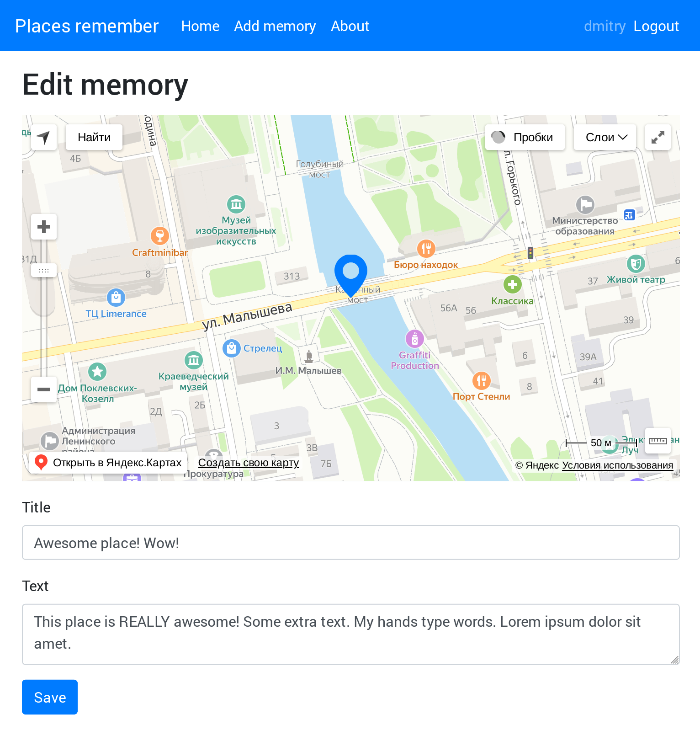The height and width of the screenshot is (736, 700).
Task: Click the Живой театр theater icon
Action: pyautogui.click(x=636, y=264)
